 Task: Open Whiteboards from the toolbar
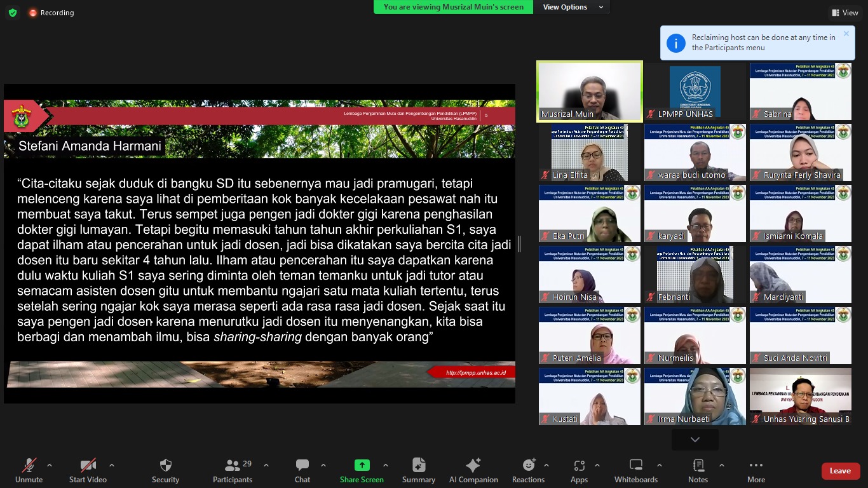[x=636, y=470]
